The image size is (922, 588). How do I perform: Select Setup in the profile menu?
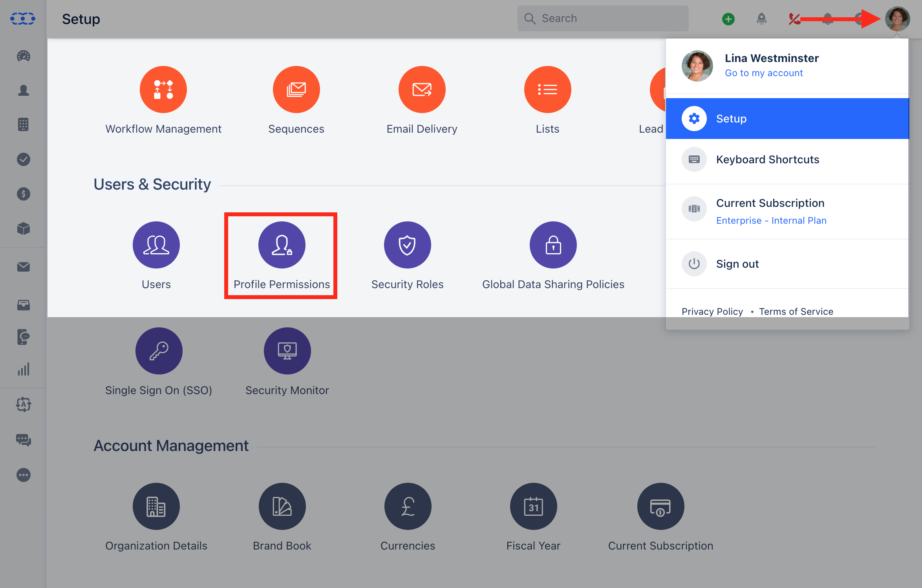pos(787,119)
